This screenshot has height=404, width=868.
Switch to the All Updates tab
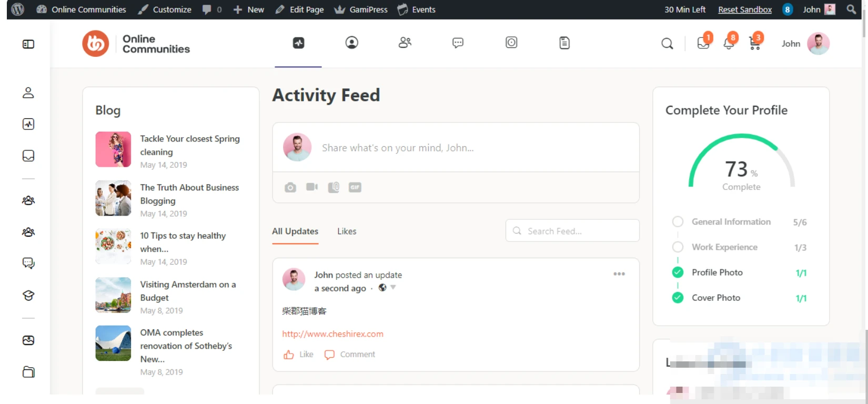(x=295, y=231)
